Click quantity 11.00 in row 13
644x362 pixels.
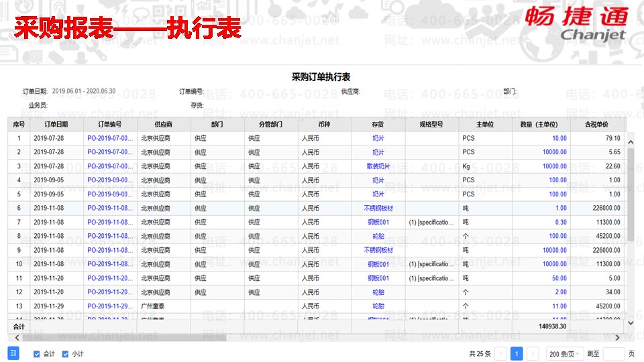559,306
